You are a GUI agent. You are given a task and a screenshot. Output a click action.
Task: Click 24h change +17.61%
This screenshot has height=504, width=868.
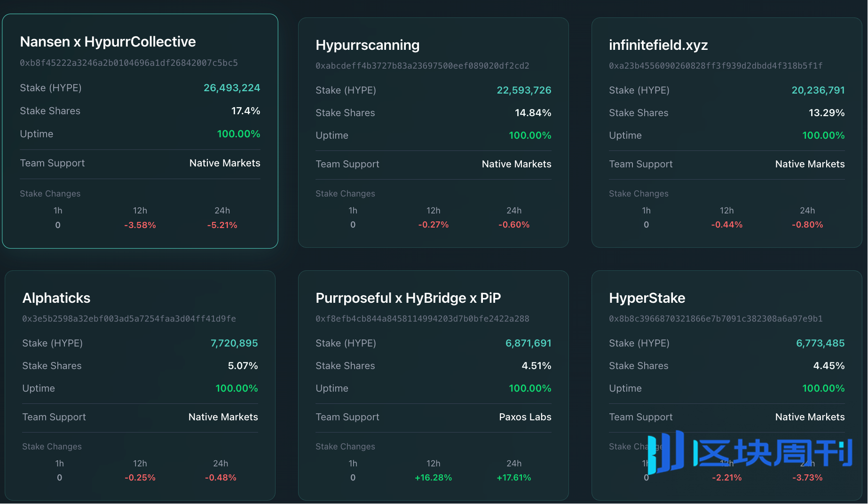click(x=514, y=478)
